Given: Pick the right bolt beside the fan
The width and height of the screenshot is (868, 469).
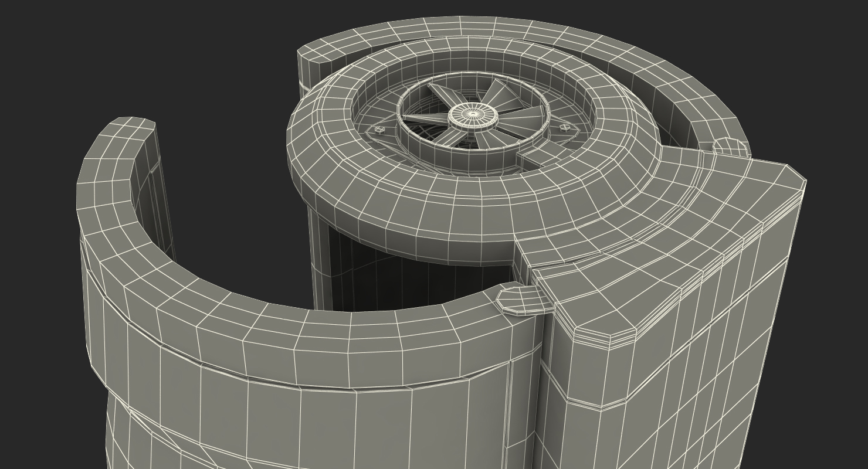Looking at the screenshot, I should click(x=565, y=127).
